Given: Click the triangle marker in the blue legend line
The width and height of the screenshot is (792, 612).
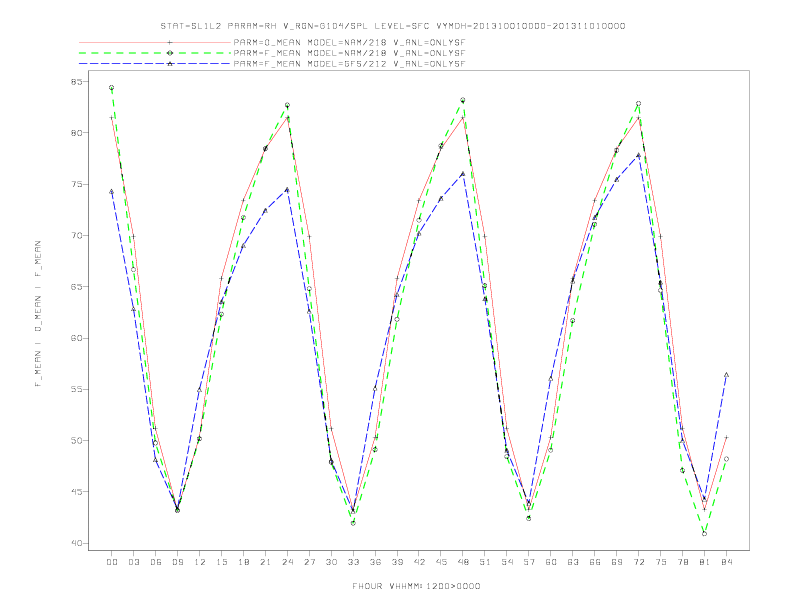Looking at the screenshot, I should [x=170, y=64].
